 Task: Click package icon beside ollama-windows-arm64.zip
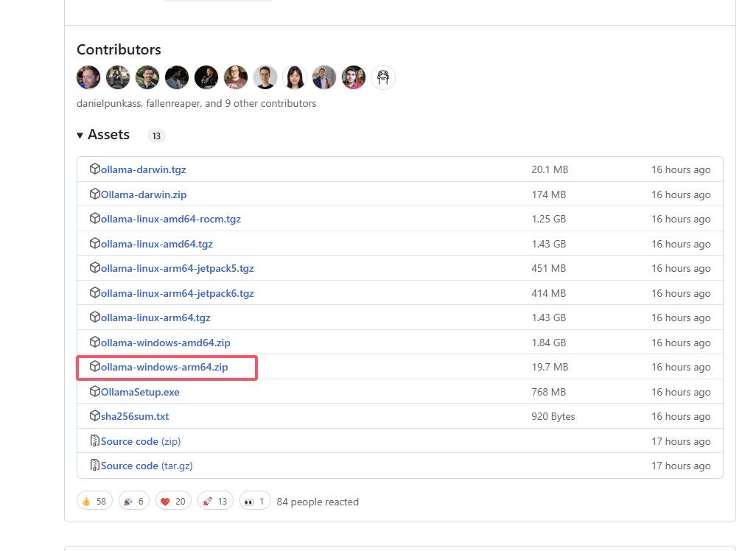(94, 366)
